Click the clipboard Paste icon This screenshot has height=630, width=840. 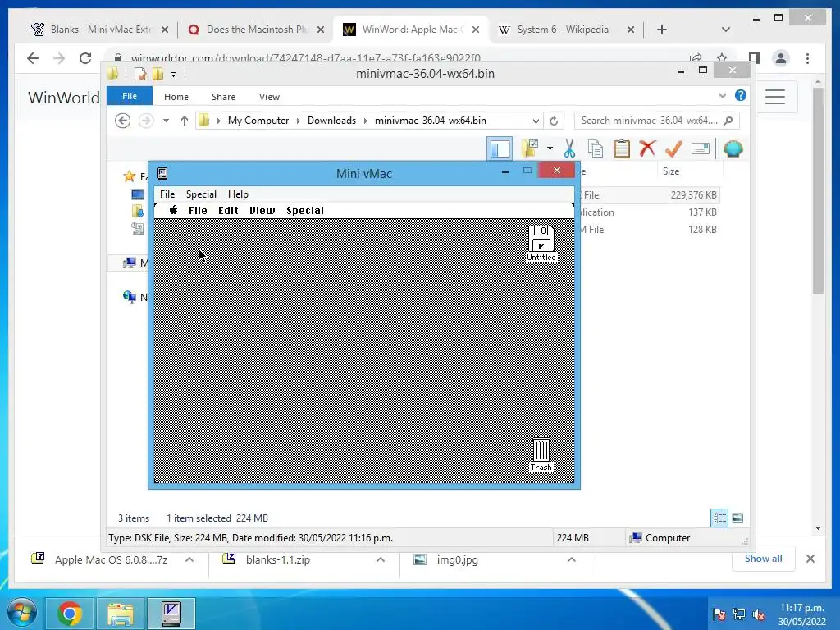(x=622, y=148)
